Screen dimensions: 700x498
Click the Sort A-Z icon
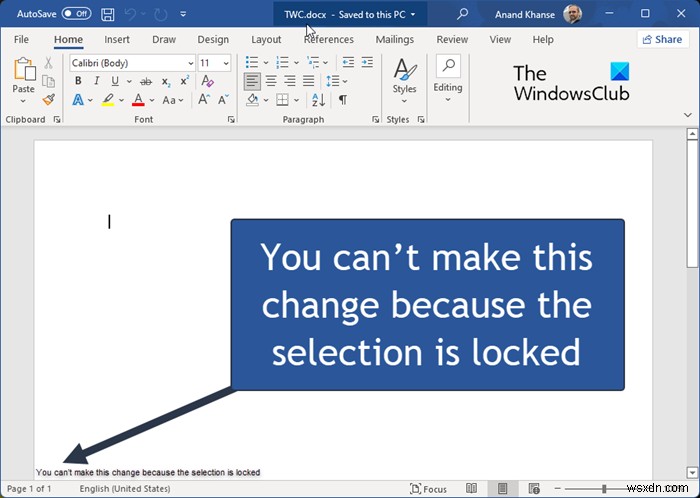click(x=318, y=100)
